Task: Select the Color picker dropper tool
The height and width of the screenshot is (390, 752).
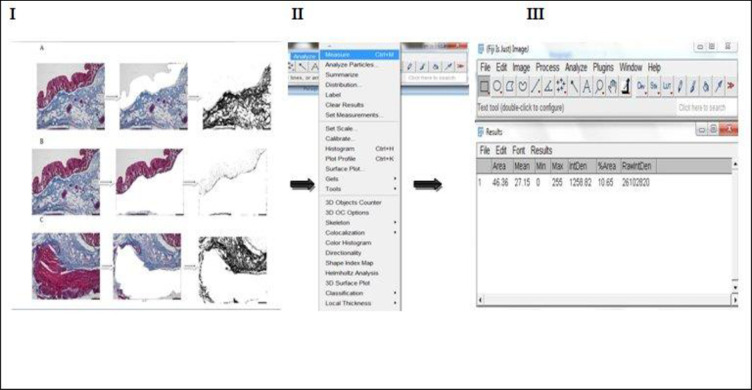Action: pos(625,86)
